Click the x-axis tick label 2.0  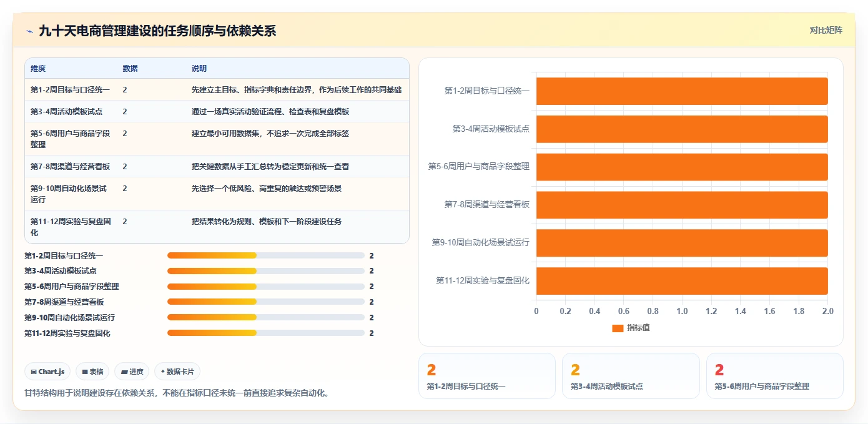pos(828,311)
